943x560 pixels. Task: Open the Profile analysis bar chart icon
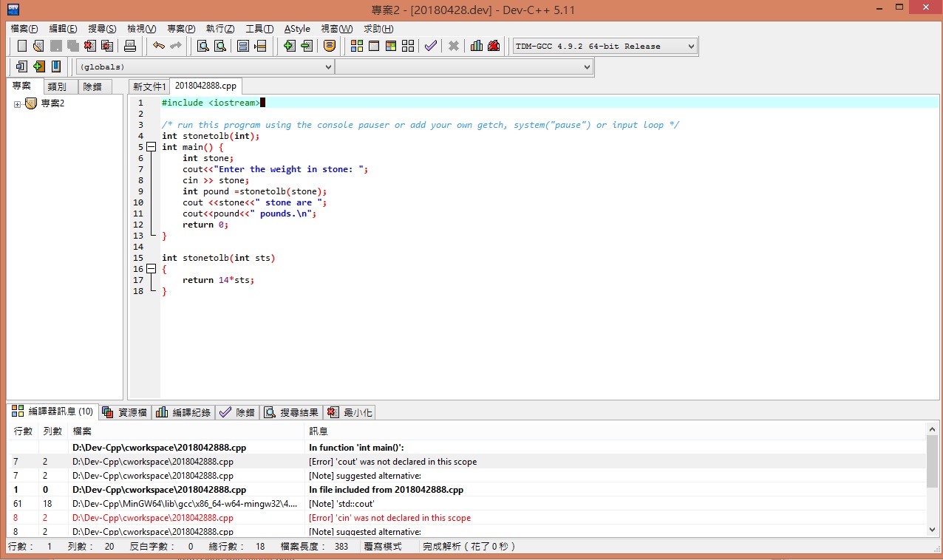tap(477, 46)
